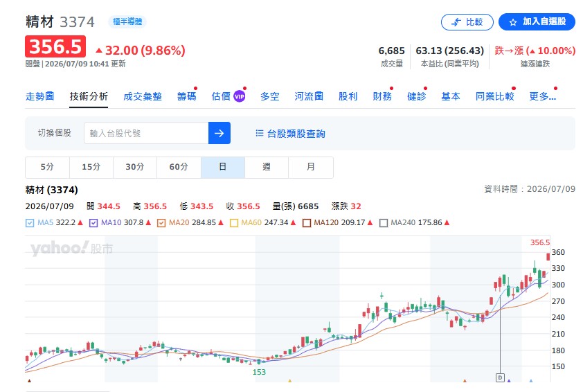Focus the 輸入台股代號 input field

pos(146,133)
